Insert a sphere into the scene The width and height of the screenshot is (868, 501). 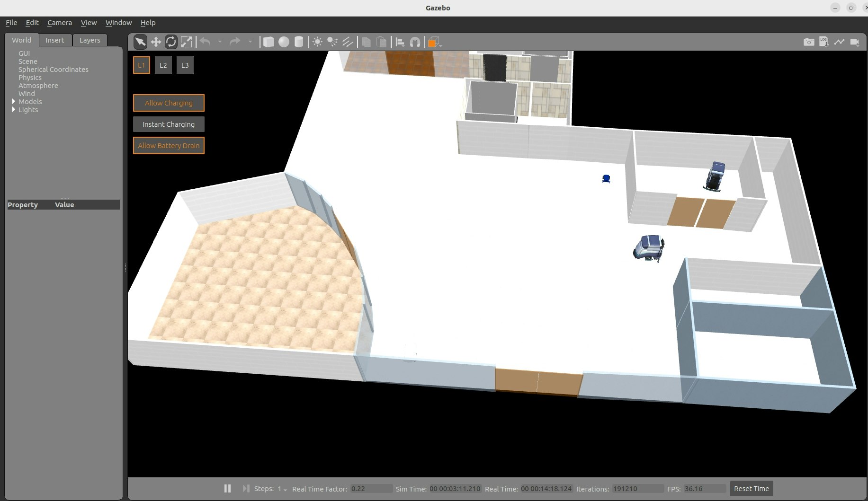pyautogui.click(x=284, y=42)
